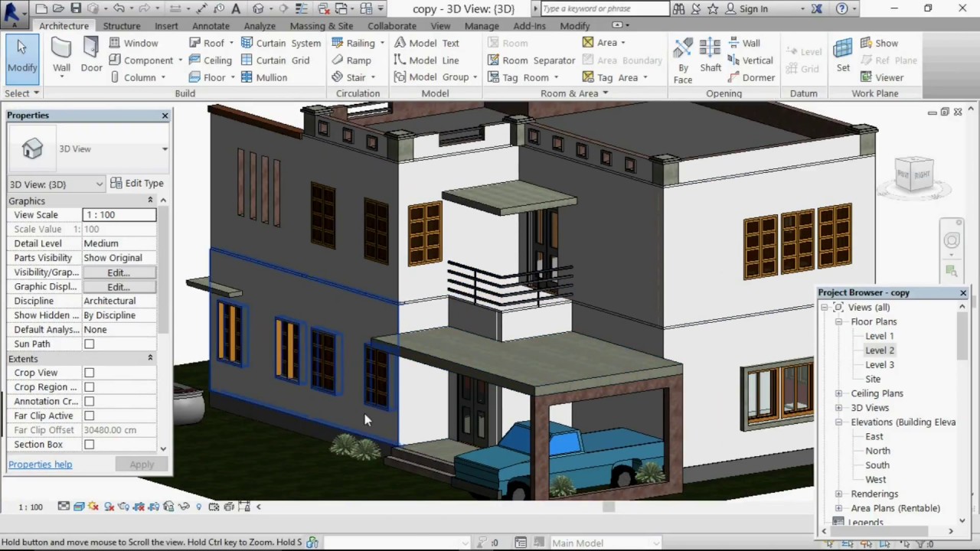
Task: Open Level 1 floor plan in Project Browser
Action: [x=879, y=336]
